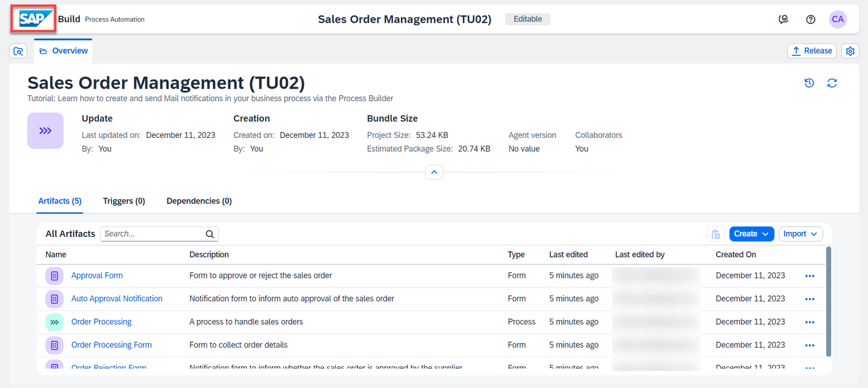Open more options for Order Processing Form
This screenshot has width=868, height=388.
(810, 345)
